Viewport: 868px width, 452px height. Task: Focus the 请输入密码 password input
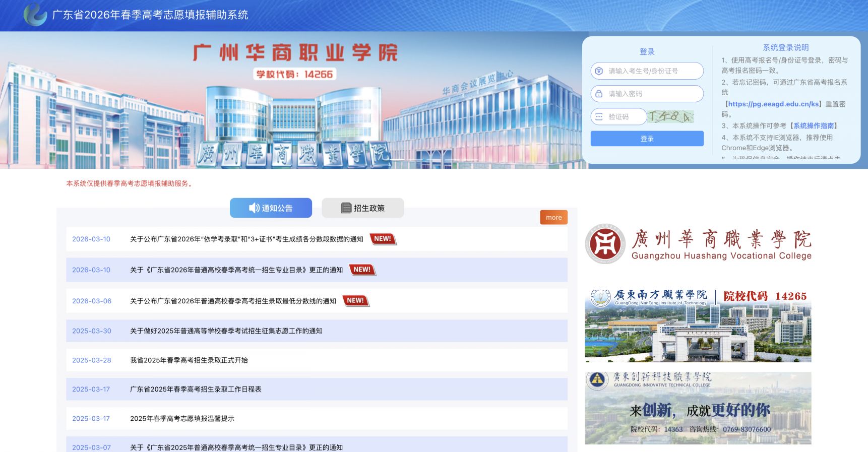(647, 94)
